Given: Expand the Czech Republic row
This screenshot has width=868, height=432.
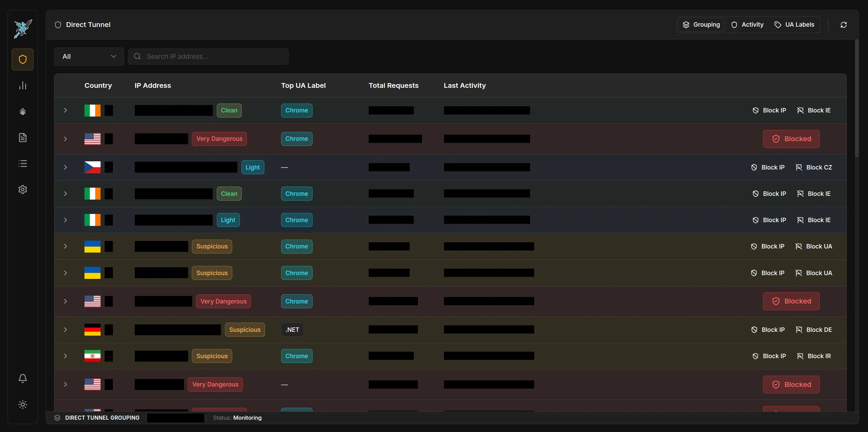Looking at the screenshot, I should (65, 167).
